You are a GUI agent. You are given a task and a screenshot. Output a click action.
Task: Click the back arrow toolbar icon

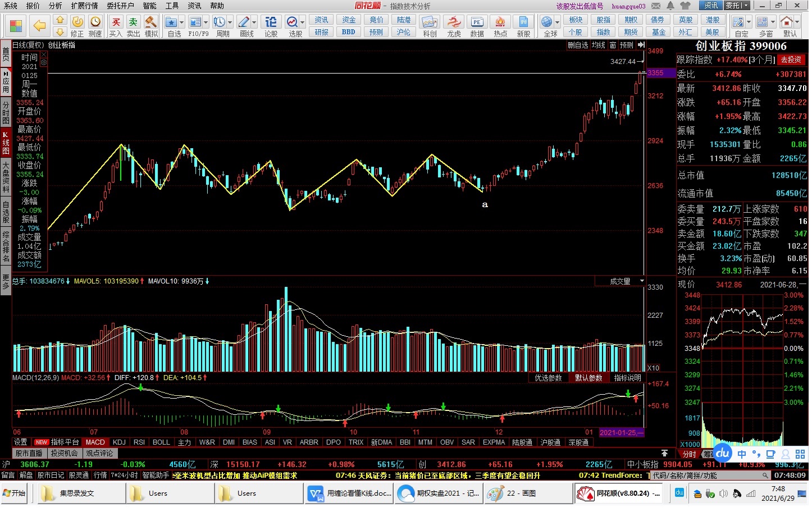[x=39, y=25]
